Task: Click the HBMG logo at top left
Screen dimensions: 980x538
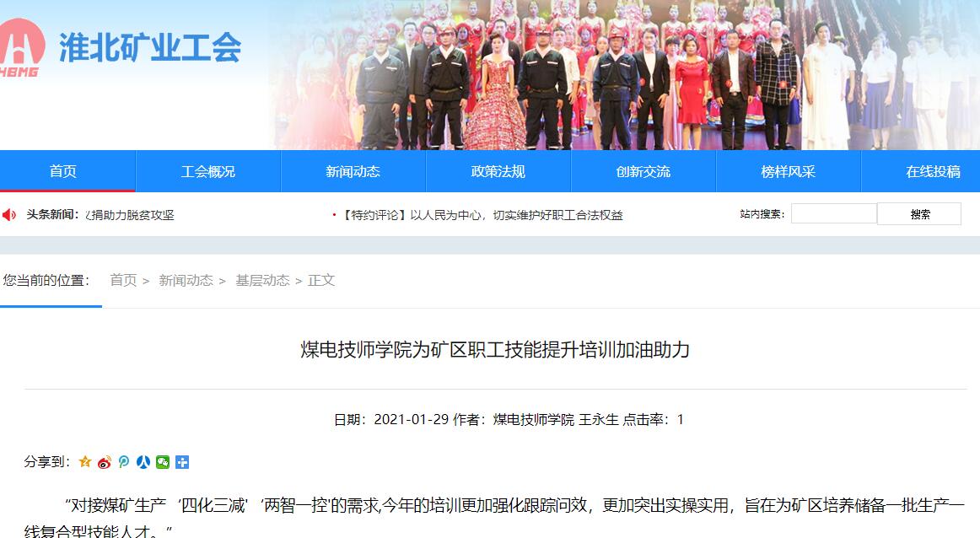Action: [23, 48]
